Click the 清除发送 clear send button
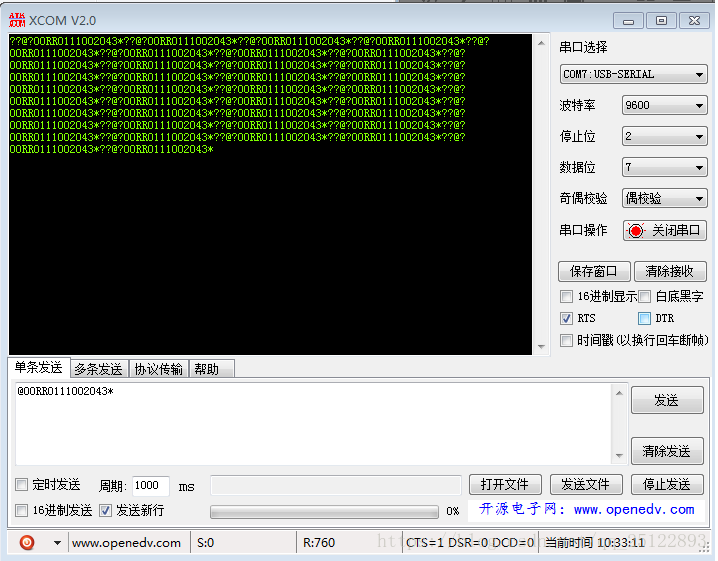Viewport: 718px width, 561px height. coord(667,452)
